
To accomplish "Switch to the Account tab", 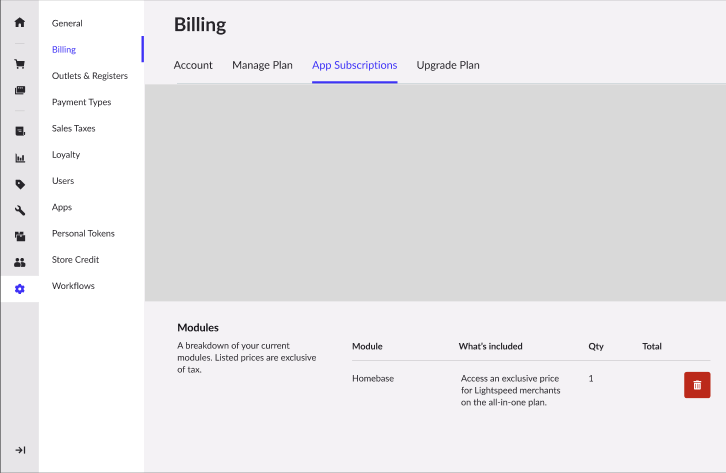I will (193, 65).
